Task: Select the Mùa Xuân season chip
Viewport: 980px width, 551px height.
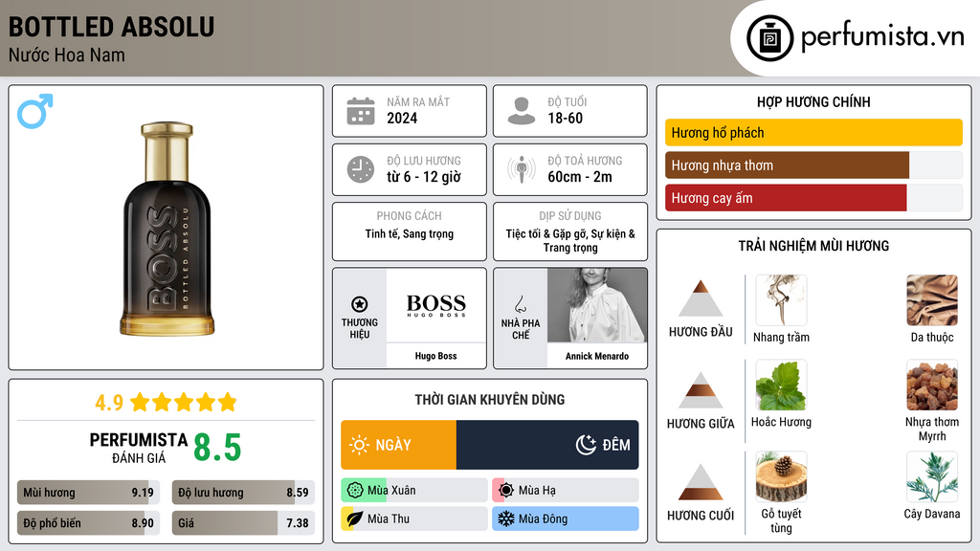Action: click(x=413, y=491)
